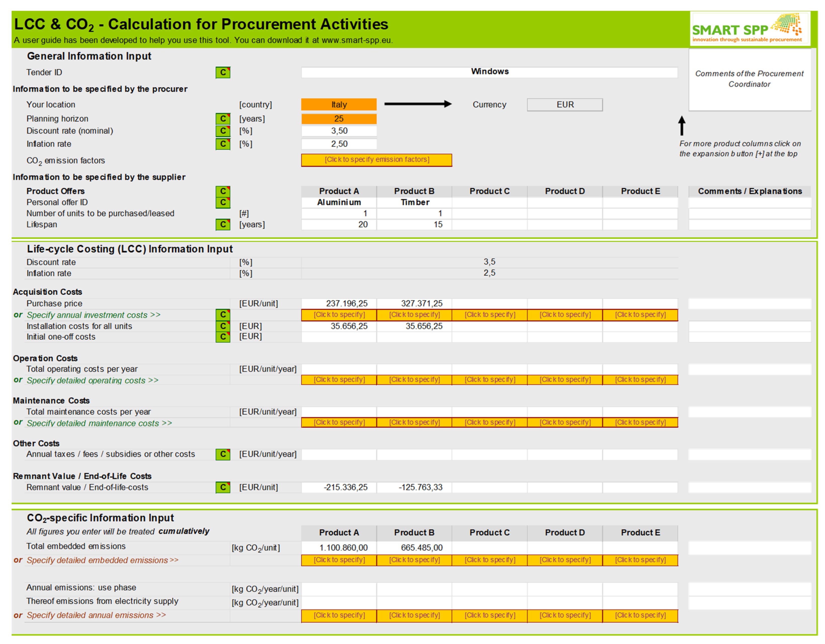Click the C icon beside Discount rate (nominal)

tap(223, 131)
